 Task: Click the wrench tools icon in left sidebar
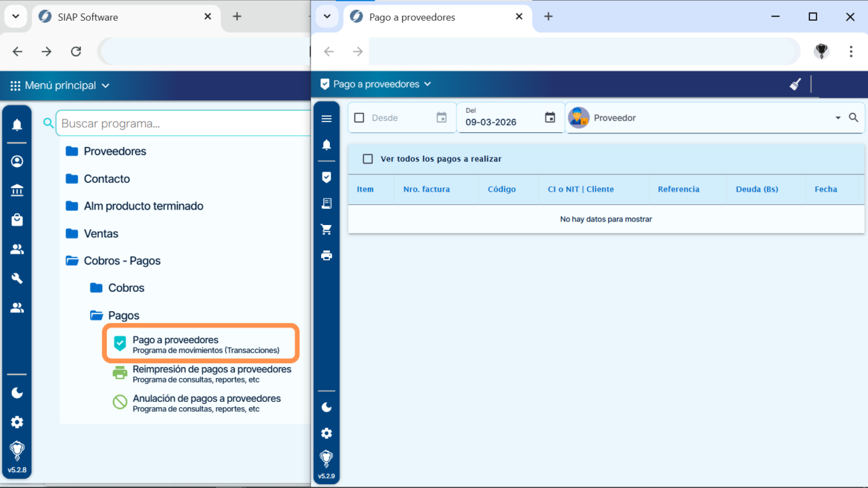pos(17,278)
